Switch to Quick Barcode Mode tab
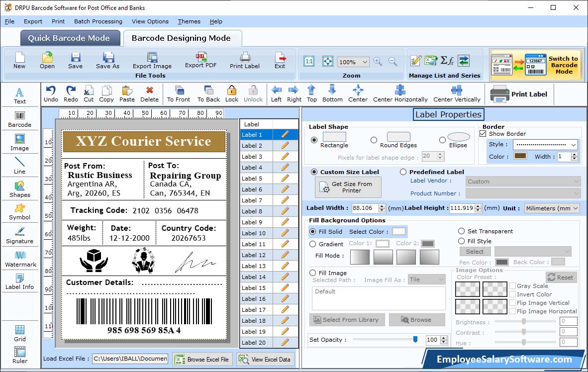 [x=70, y=38]
